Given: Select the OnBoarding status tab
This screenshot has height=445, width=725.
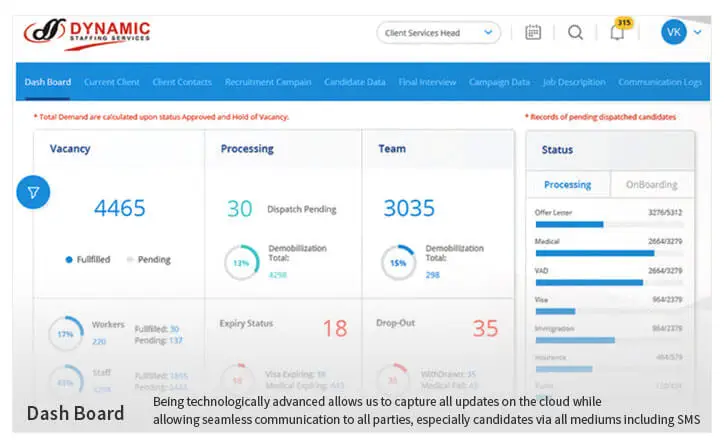Looking at the screenshot, I should (651, 184).
